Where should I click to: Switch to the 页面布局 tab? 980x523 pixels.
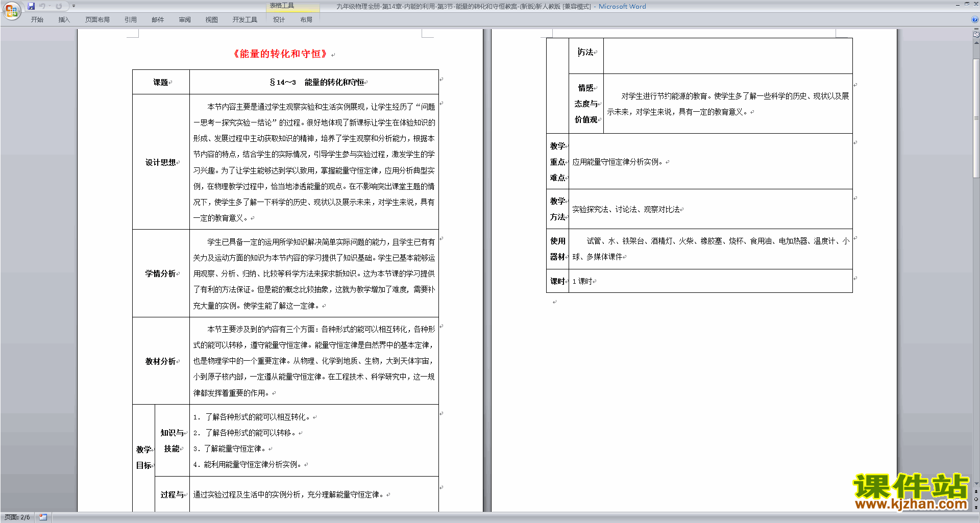(x=97, y=20)
